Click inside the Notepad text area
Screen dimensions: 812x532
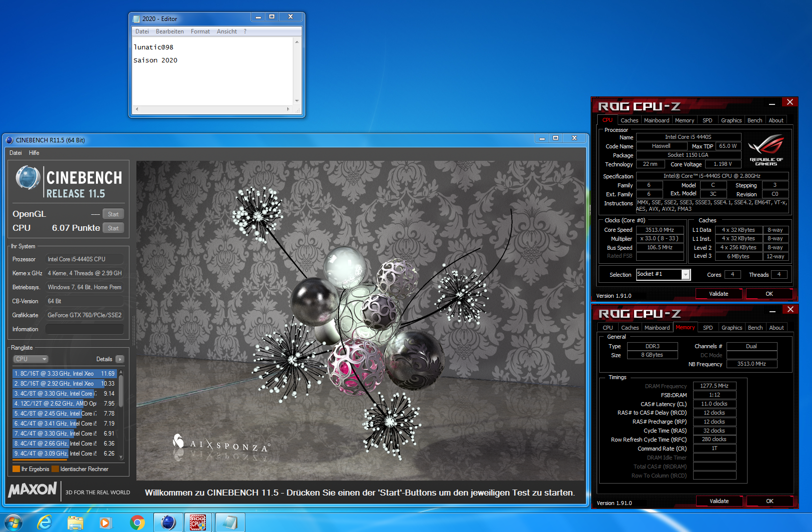pyautogui.click(x=212, y=71)
